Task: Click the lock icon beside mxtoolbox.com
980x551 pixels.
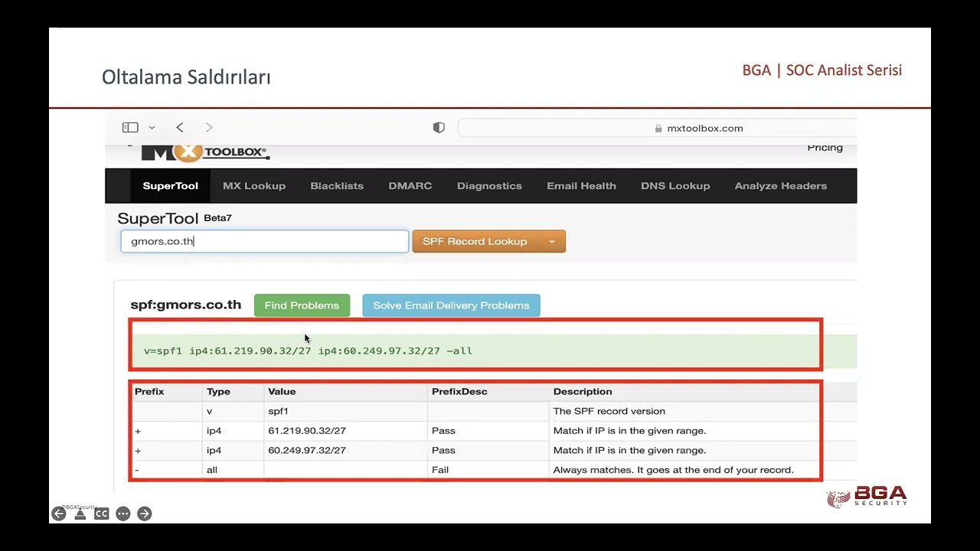Action: pyautogui.click(x=658, y=129)
